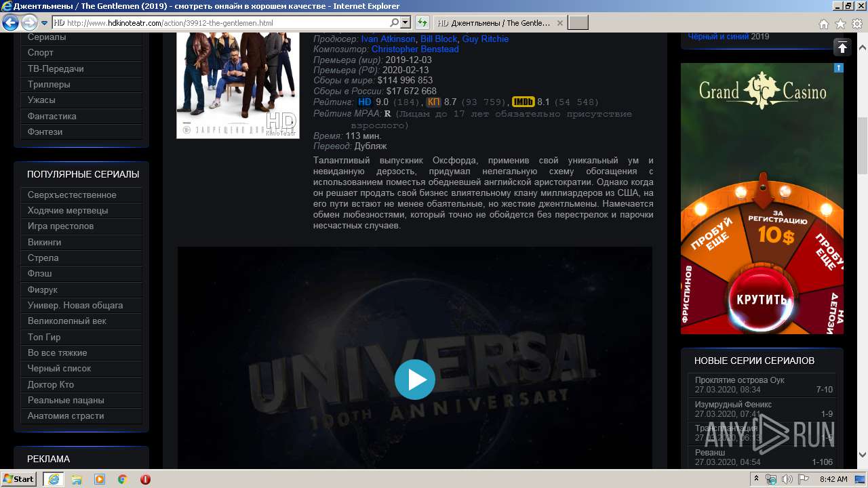Open Bill Block producer link
The height and width of the screenshot is (488, 868).
[x=439, y=39]
